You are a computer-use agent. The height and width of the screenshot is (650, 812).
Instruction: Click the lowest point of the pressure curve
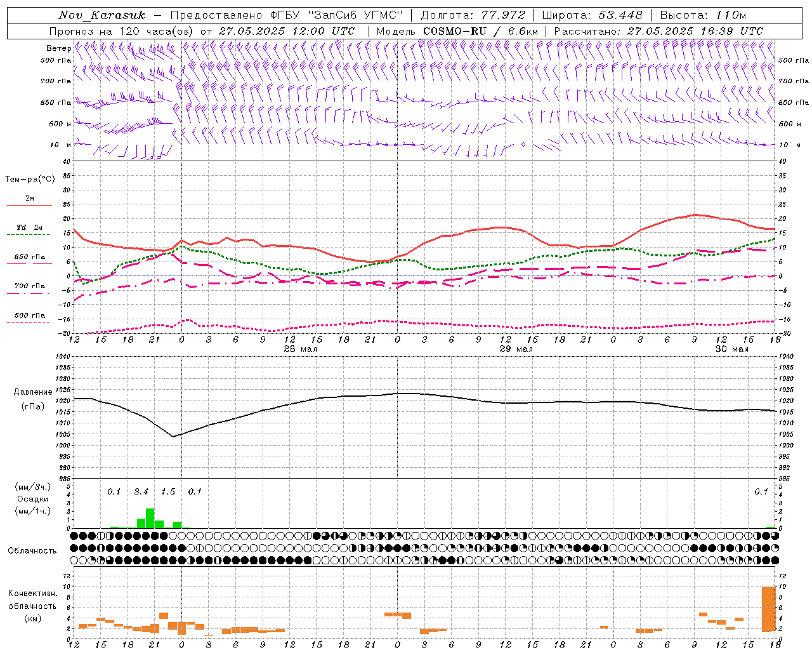click(173, 436)
